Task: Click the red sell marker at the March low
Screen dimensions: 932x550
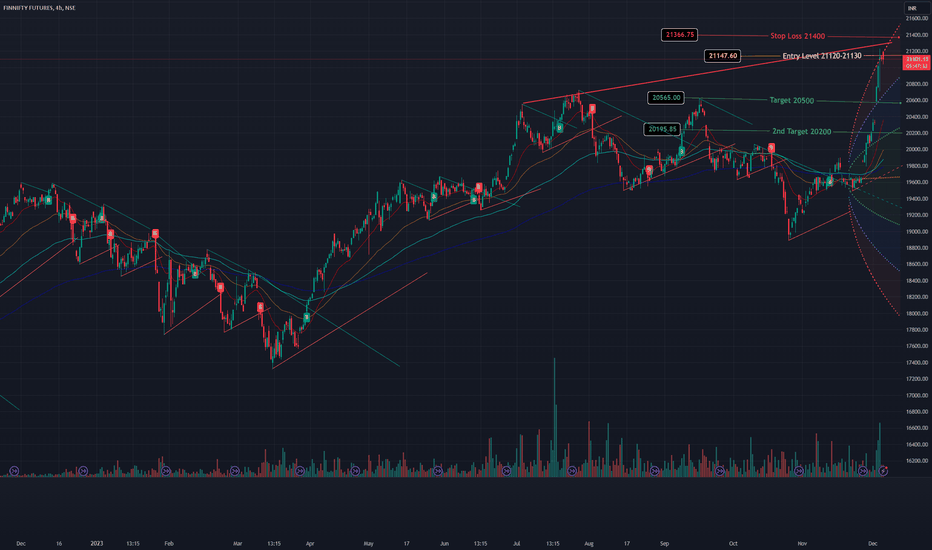Action: pyautogui.click(x=260, y=307)
